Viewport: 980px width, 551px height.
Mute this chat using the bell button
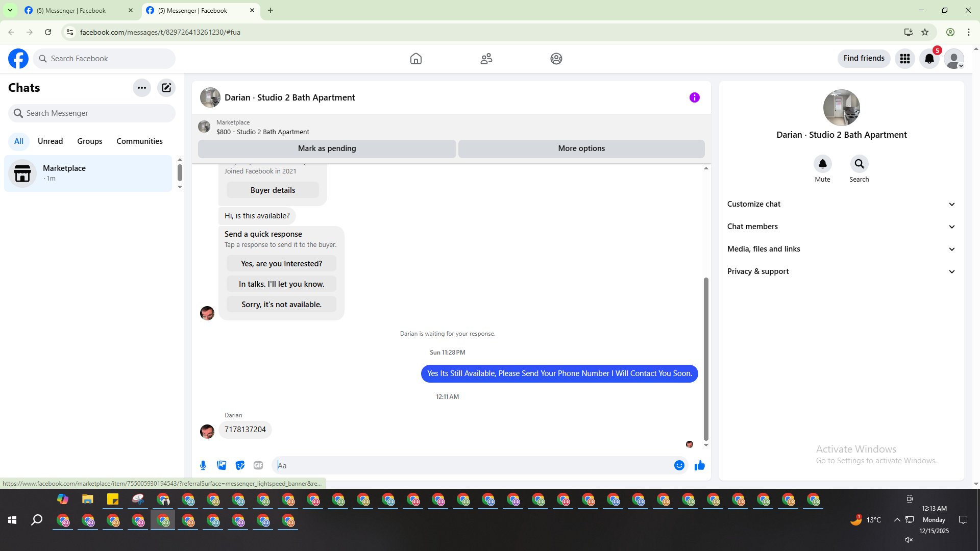coord(822,164)
